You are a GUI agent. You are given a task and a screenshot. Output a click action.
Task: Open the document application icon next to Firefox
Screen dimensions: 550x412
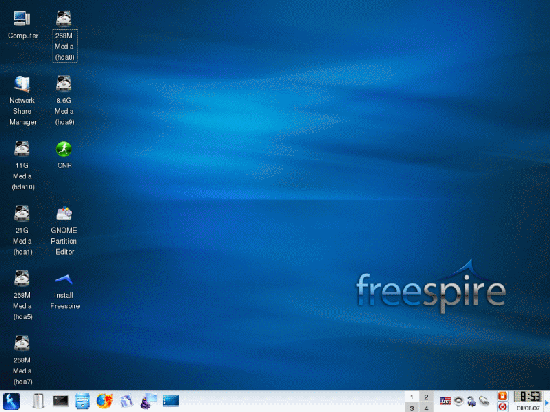126,401
